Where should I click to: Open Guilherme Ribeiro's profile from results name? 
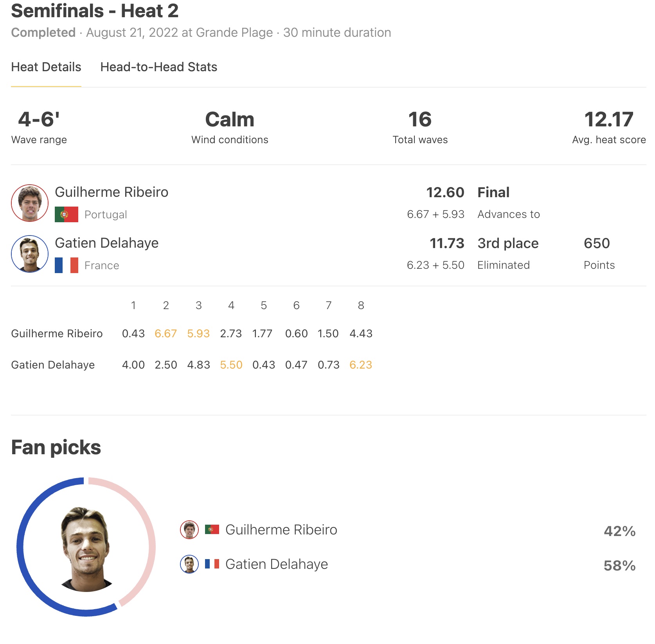112,192
